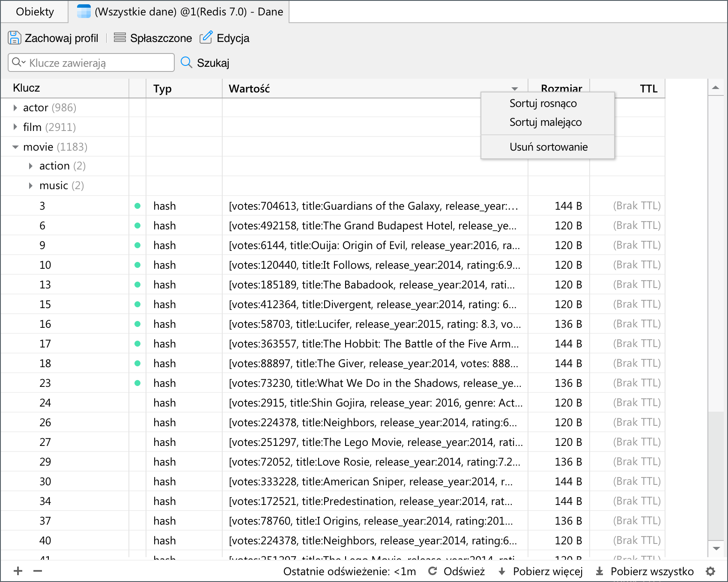Click value containing Lucifer
728x582 pixels.
point(375,324)
